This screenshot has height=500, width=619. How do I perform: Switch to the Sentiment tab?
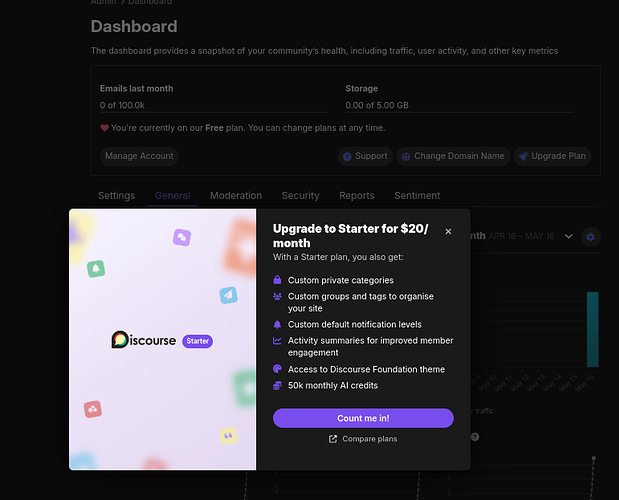click(417, 196)
